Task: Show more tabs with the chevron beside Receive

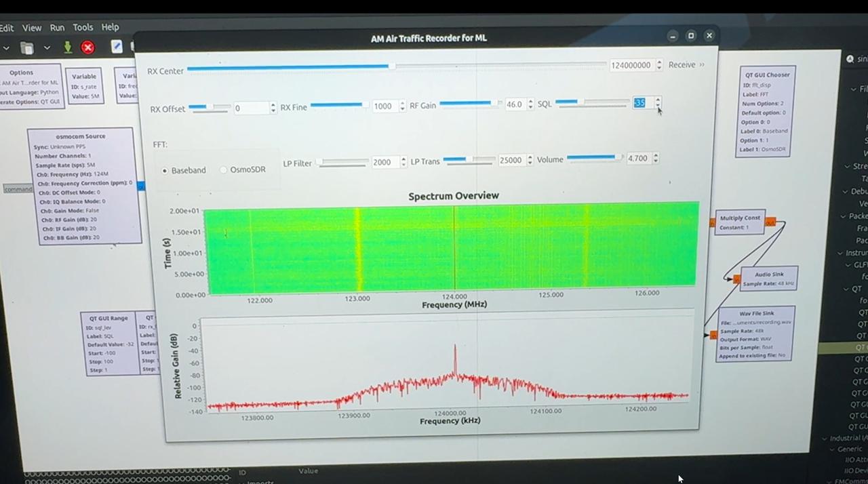Action: click(x=702, y=65)
